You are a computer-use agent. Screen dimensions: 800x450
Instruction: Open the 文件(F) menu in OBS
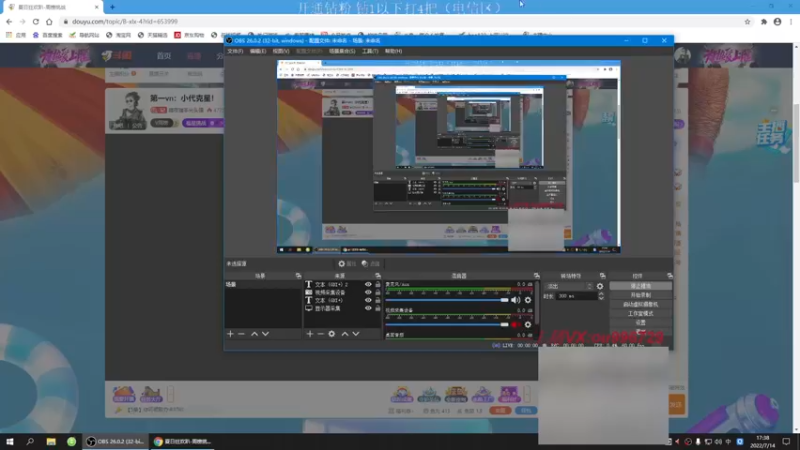tap(235, 51)
